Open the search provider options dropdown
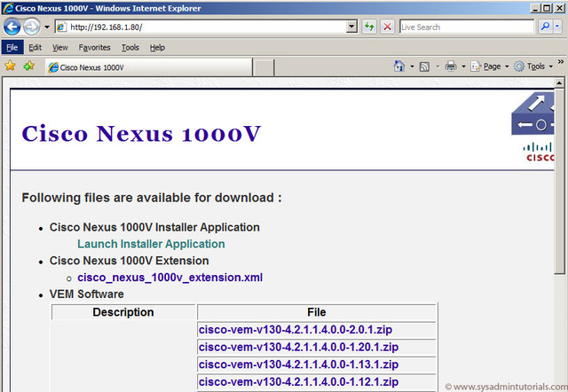Screen dimensions: 568x392 tap(557, 27)
